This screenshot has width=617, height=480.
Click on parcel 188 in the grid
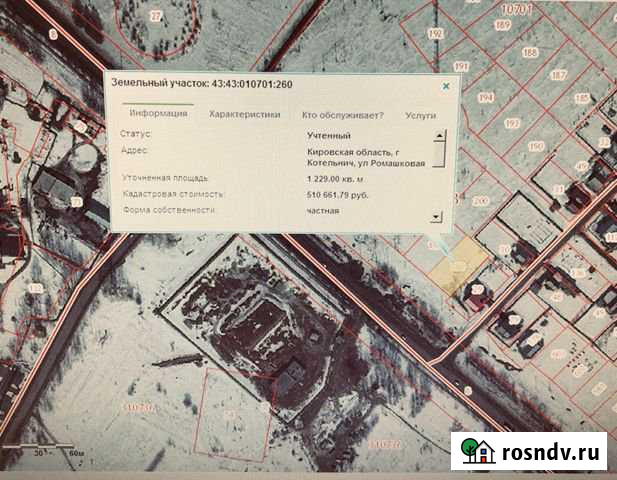(x=529, y=51)
